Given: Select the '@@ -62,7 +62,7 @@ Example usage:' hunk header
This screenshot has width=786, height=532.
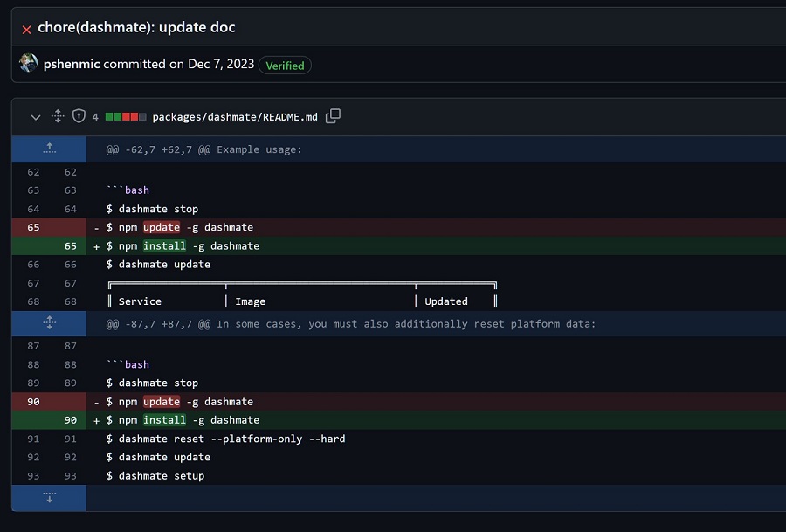Looking at the screenshot, I should click(x=204, y=149).
